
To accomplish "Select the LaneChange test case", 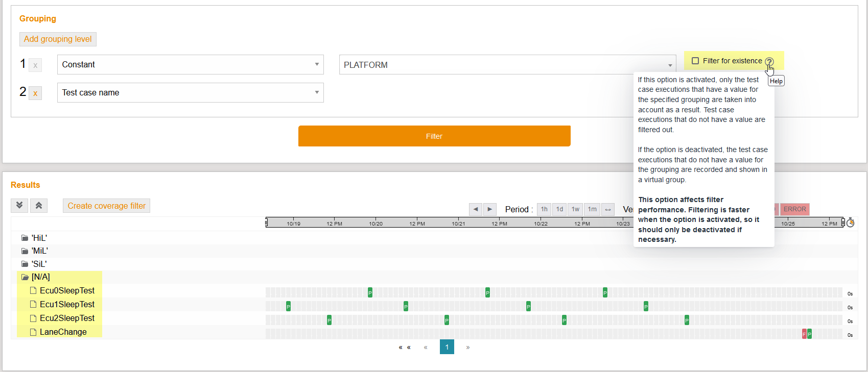I will pyautogui.click(x=63, y=332).
